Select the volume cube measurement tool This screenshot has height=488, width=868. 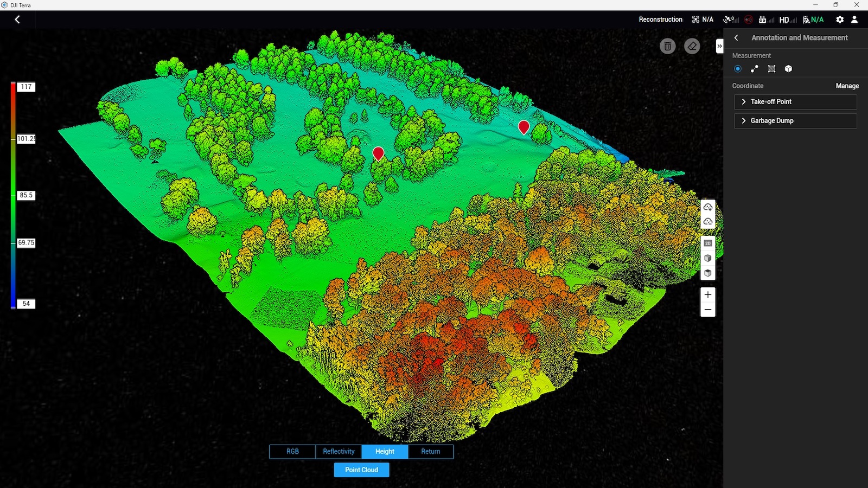[788, 69]
